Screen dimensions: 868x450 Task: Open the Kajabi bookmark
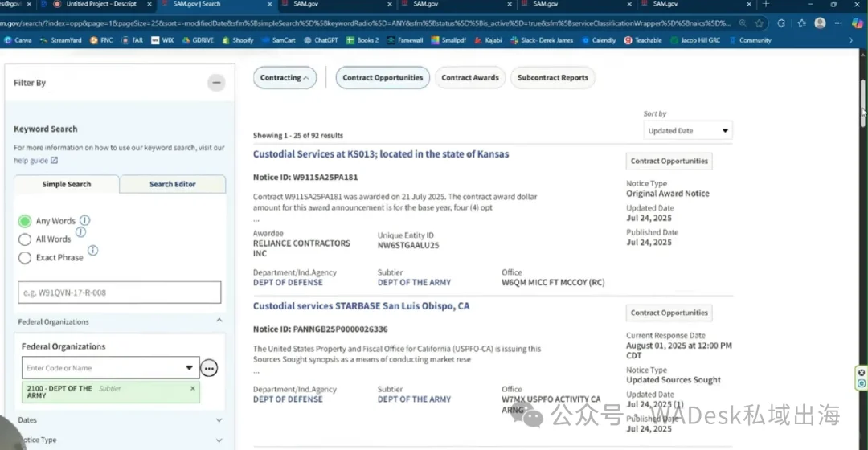(488, 40)
